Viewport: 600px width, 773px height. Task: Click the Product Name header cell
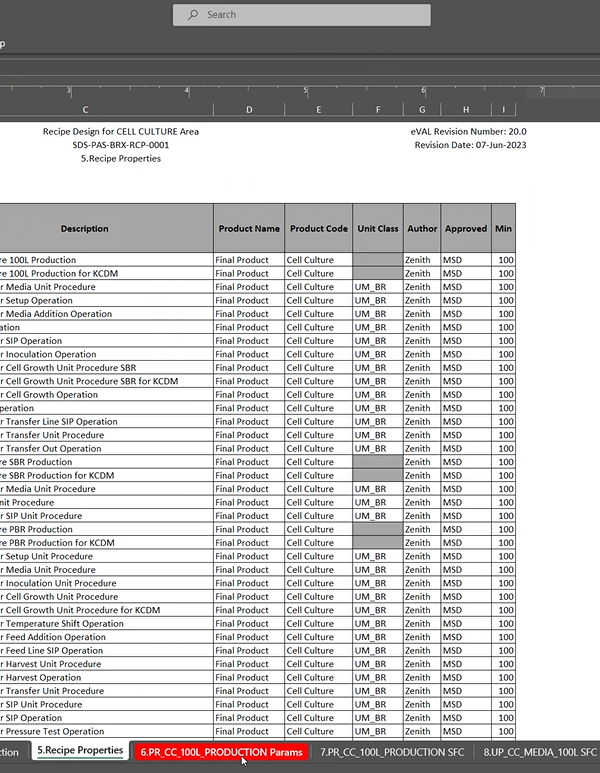click(249, 228)
